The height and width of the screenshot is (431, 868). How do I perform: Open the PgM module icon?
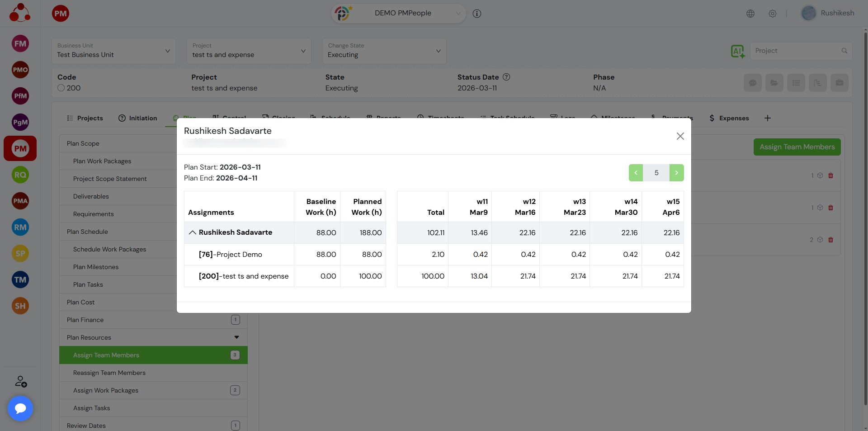click(x=20, y=122)
